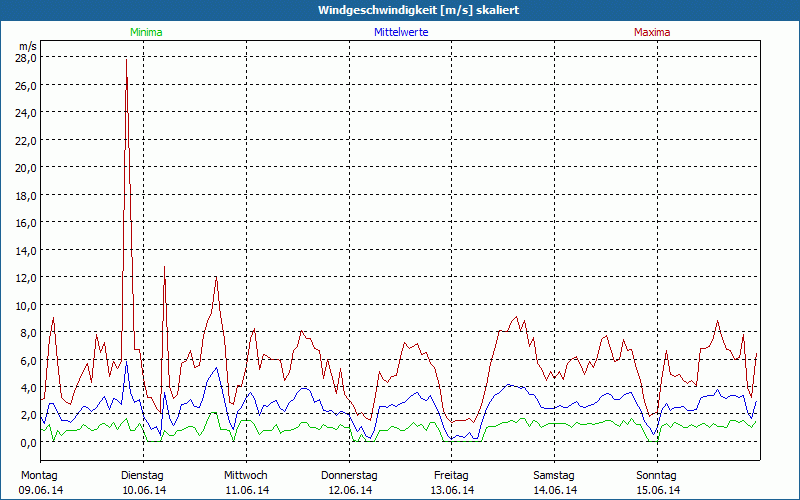Image resolution: width=800 pixels, height=500 pixels.
Task: Click the red Maxima legend label
Action: coord(652,32)
